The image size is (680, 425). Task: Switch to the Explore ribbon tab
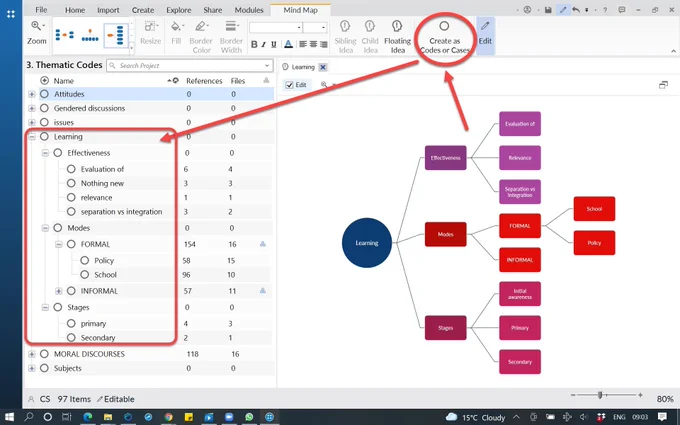179,10
